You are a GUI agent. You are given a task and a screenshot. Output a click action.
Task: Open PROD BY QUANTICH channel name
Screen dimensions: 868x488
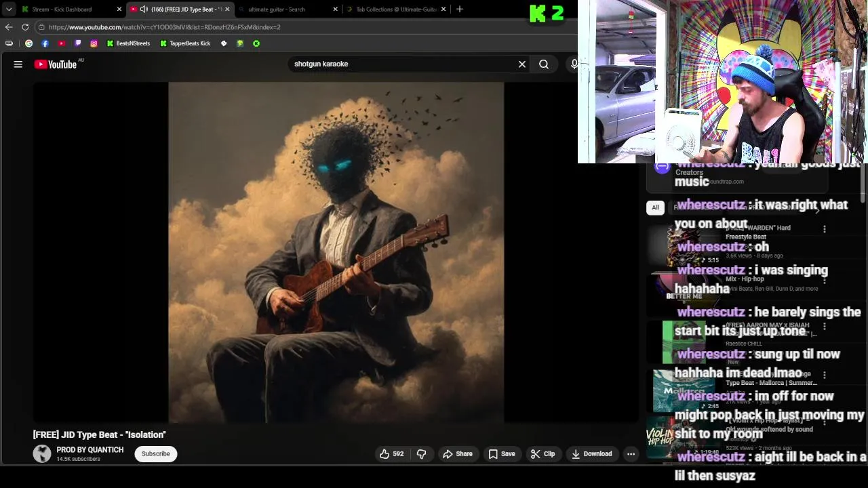click(90, 450)
